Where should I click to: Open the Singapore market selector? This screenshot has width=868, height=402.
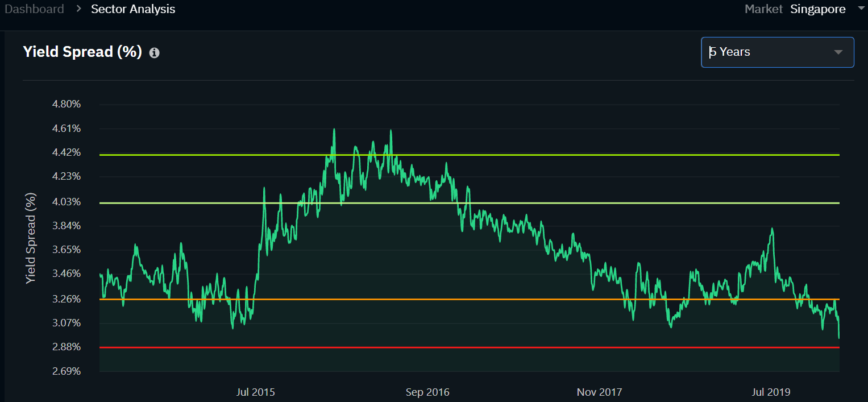tap(817, 9)
